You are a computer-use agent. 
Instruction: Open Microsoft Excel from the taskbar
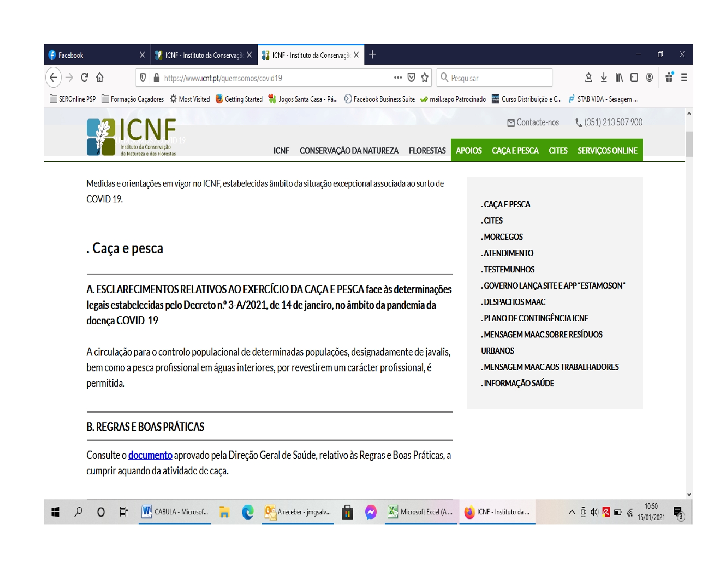click(x=420, y=512)
